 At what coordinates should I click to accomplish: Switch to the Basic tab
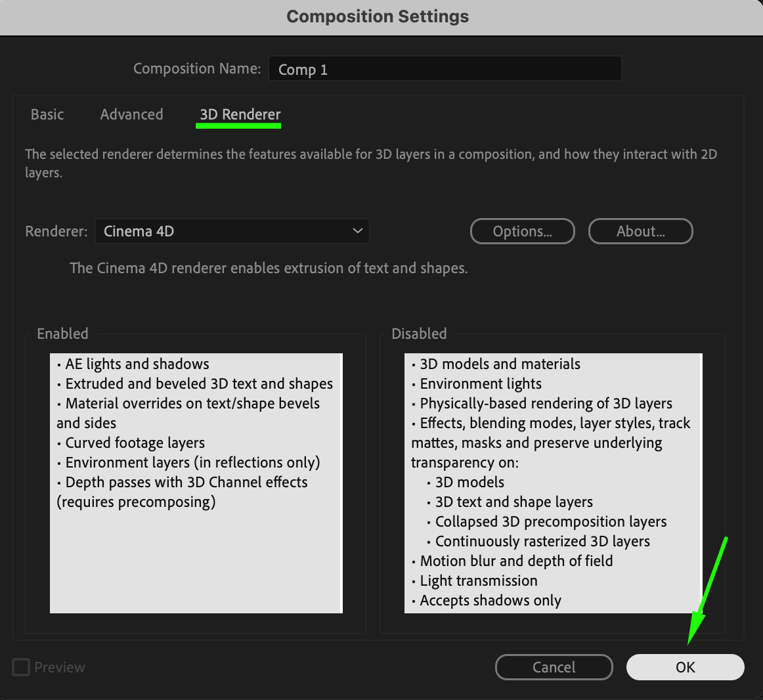coord(47,114)
